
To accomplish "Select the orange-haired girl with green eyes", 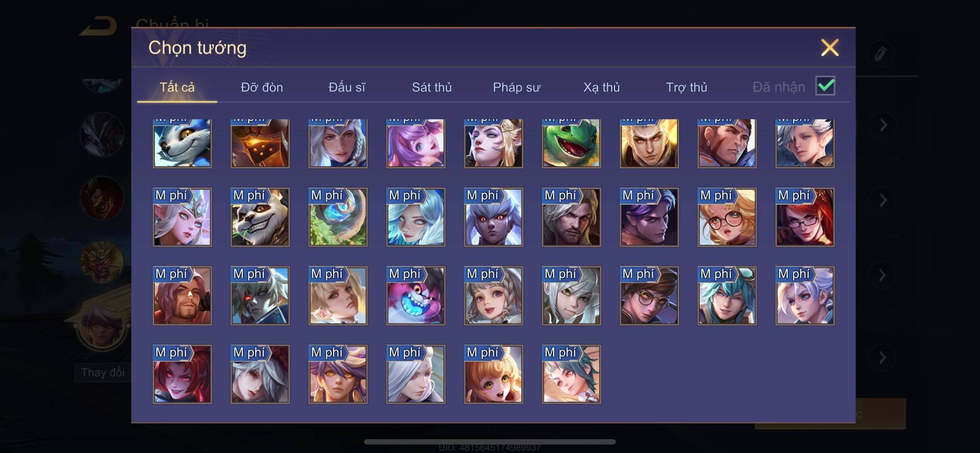I will pos(493,374).
